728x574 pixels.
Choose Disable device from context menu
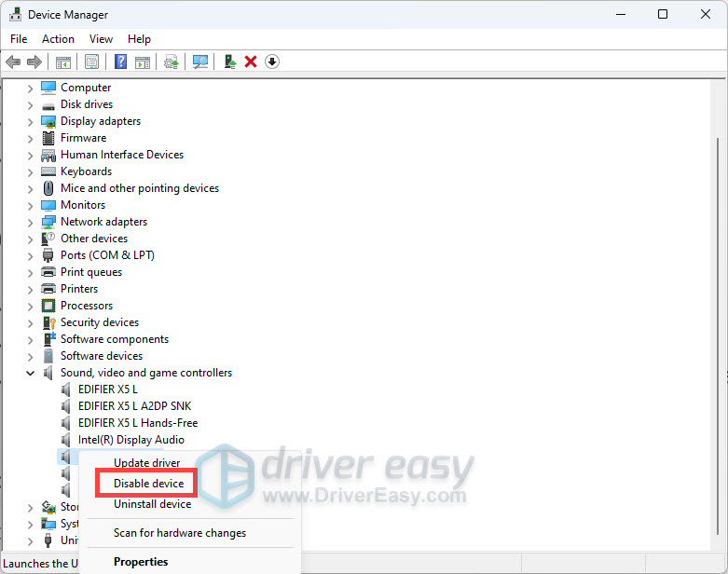[148, 484]
